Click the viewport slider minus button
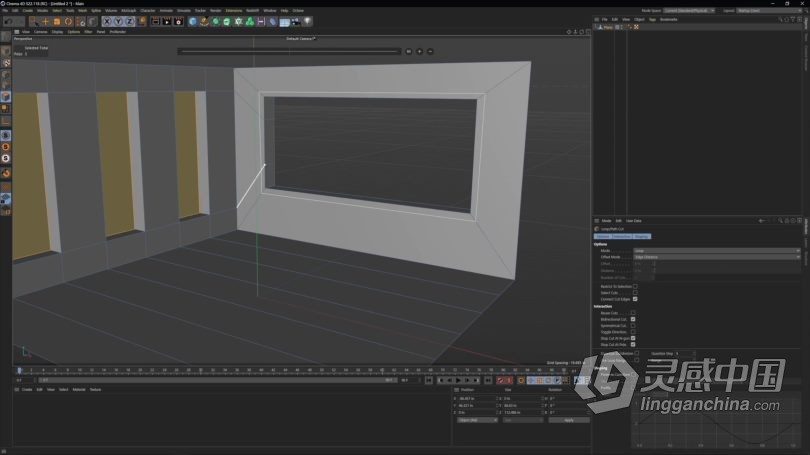The image size is (810, 455). [430, 52]
